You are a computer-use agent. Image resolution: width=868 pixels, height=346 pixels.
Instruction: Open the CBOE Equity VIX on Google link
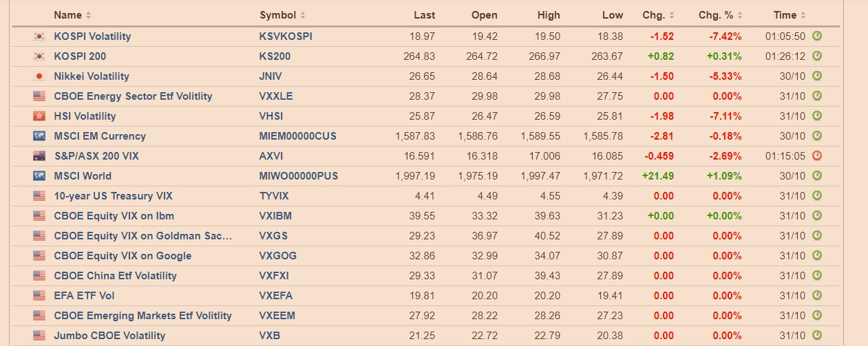pyautogui.click(x=123, y=256)
